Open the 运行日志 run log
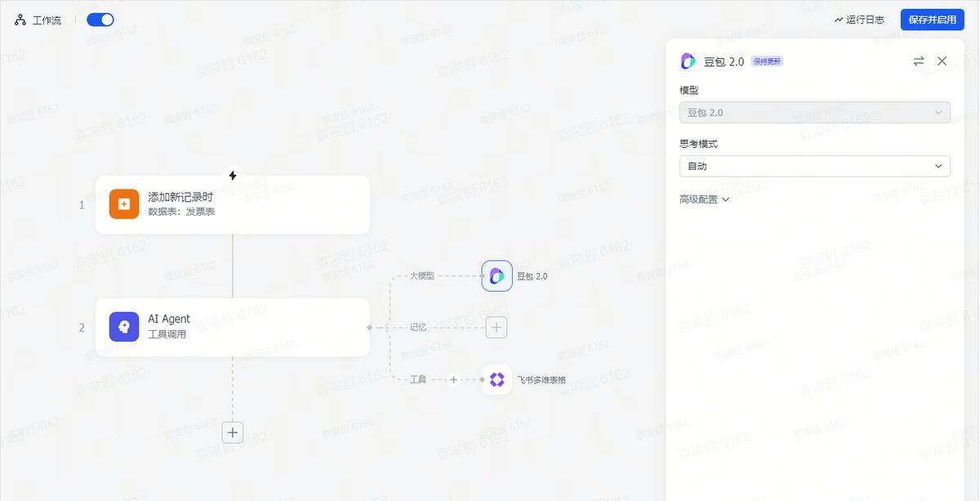This screenshot has width=980, height=501. 859,20
